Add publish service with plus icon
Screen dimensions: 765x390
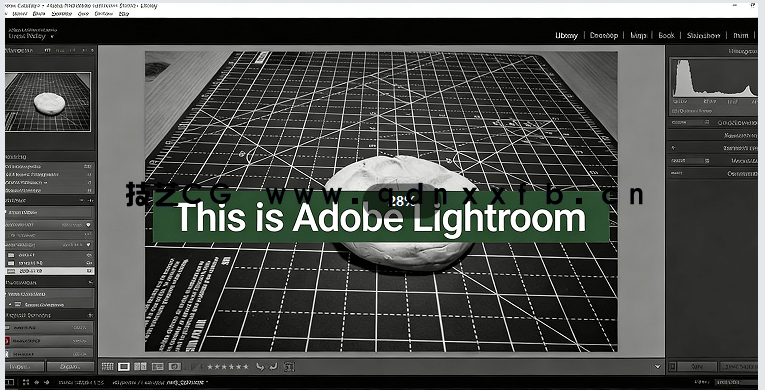tap(90, 315)
